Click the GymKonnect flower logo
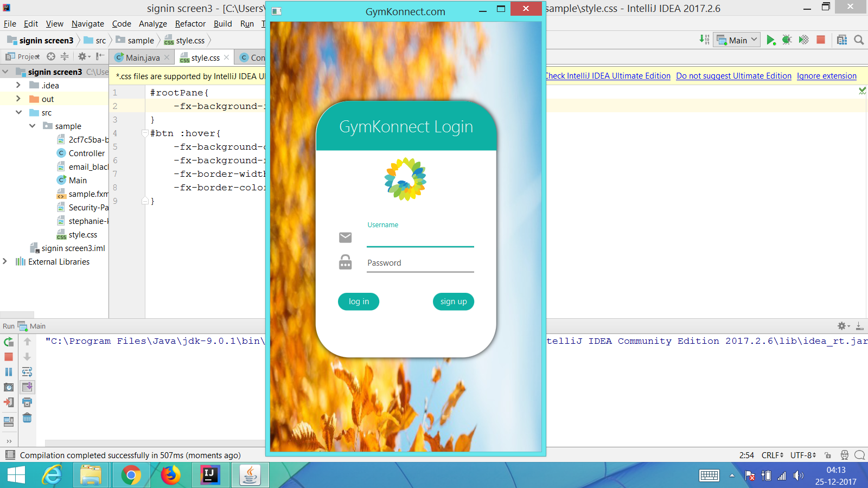This screenshot has height=488, width=868. 406,179
